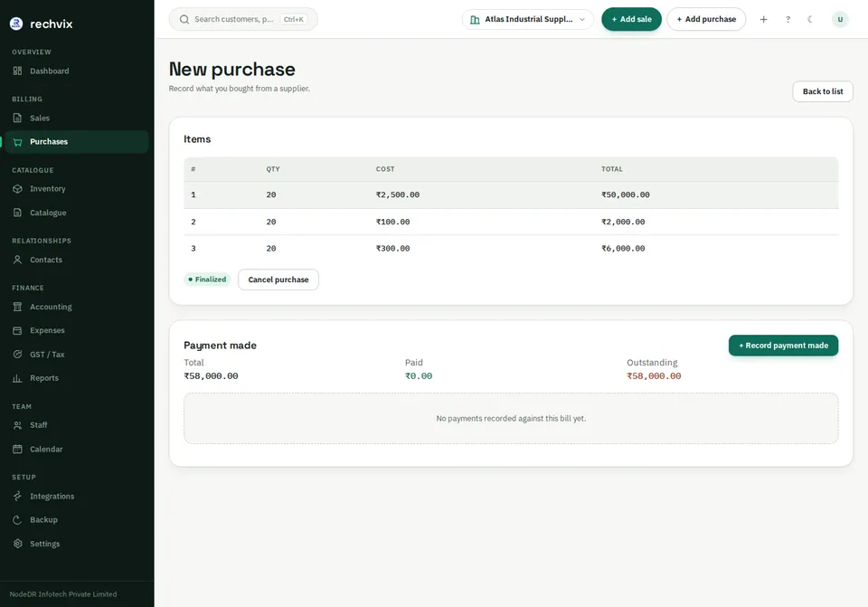Click the Purchases cart icon
The height and width of the screenshot is (607, 868).
tap(18, 142)
